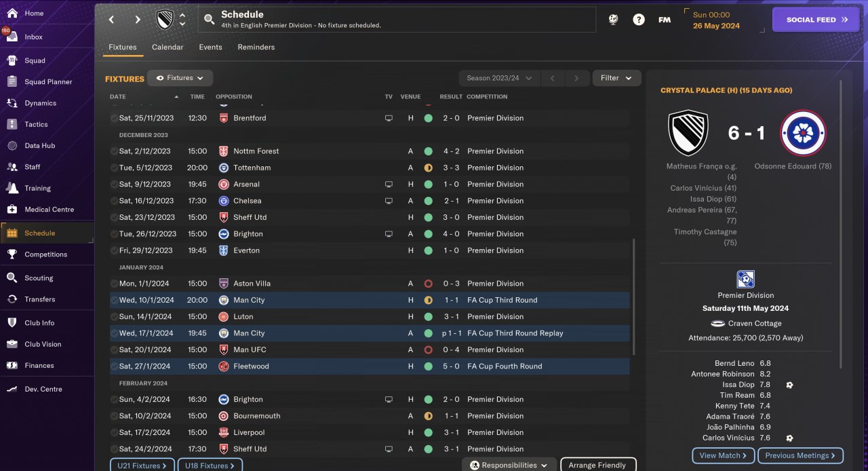The width and height of the screenshot is (868, 471).
Task: Click the world globe icon
Action: (613, 20)
